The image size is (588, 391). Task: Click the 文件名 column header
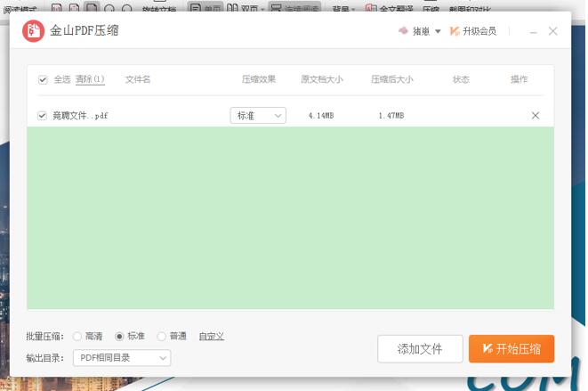(138, 79)
